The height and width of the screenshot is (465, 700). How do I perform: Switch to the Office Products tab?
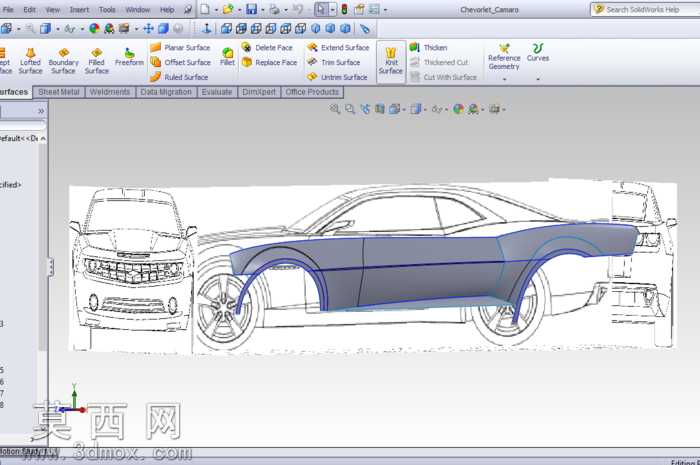tap(312, 92)
